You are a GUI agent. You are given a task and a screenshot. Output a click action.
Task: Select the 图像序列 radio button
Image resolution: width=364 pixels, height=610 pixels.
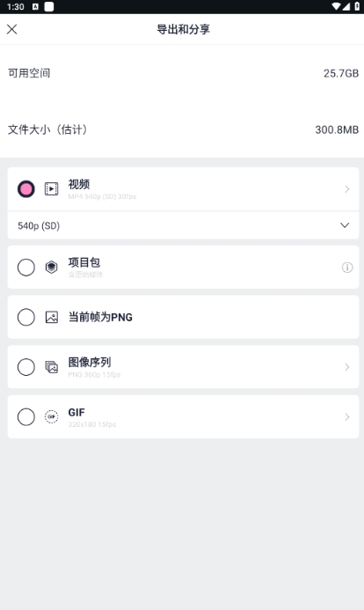click(x=26, y=367)
